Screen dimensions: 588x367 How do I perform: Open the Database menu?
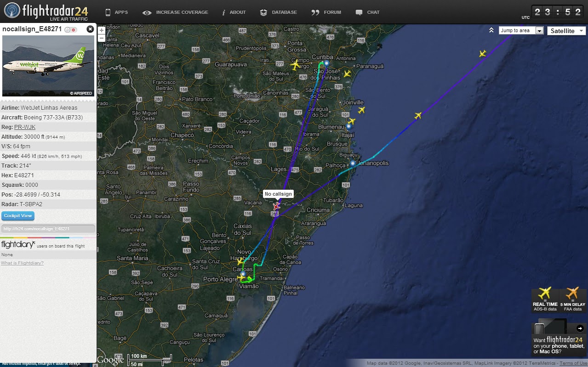pos(278,12)
